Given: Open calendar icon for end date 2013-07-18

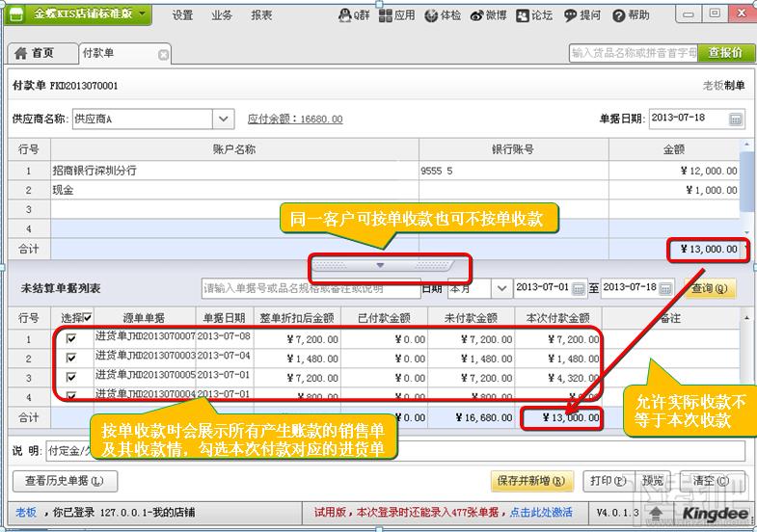Looking at the screenshot, I should [665, 288].
